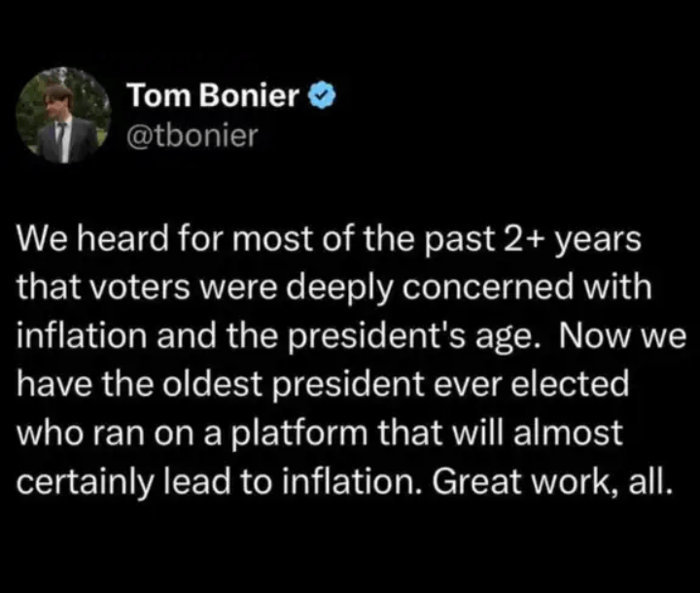Click the word "oldest" in the tweet
This screenshot has height=593, width=700.
[x=212, y=384]
